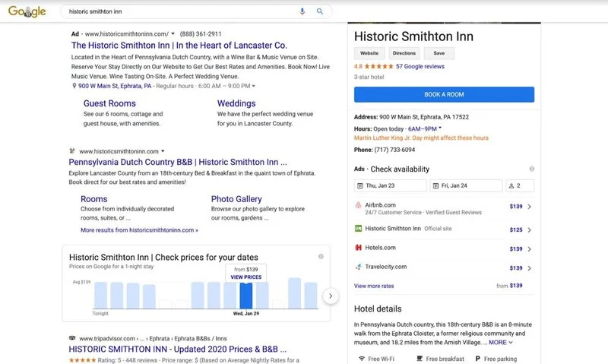Click the calendar icon in check-in field

(x=360, y=185)
